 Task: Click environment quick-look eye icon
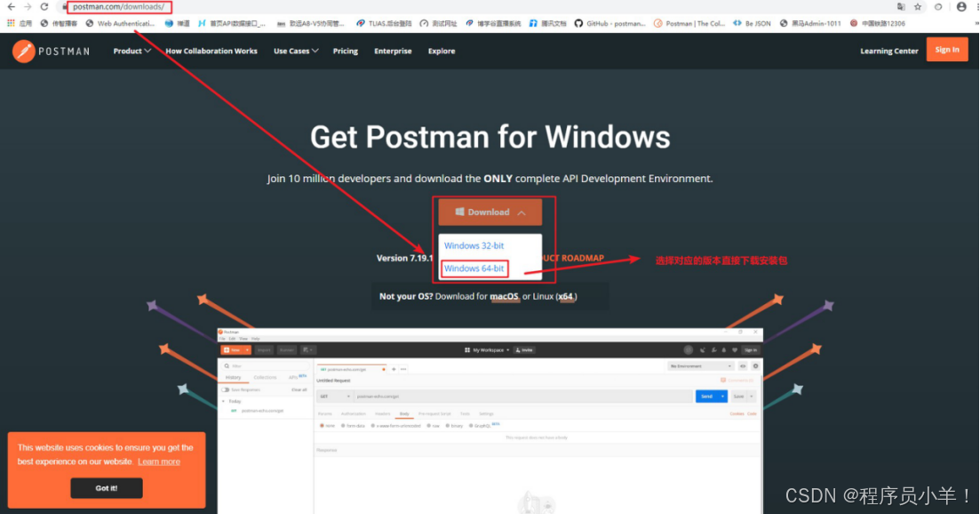click(743, 365)
